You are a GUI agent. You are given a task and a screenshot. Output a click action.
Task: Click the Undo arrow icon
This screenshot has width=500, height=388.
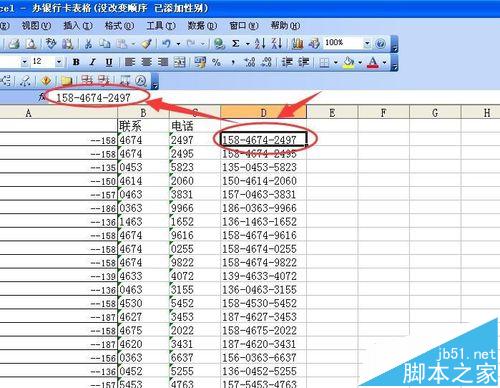click(x=166, y=44)
